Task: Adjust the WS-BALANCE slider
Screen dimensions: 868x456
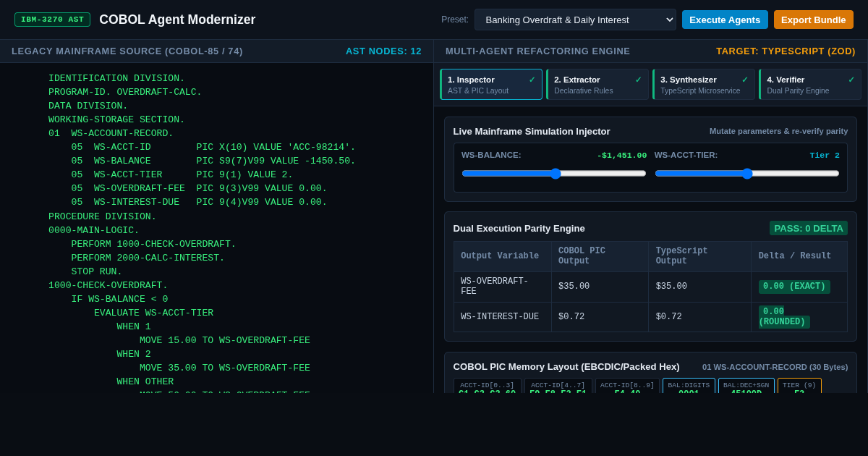Action: click(x=554, y=174)
